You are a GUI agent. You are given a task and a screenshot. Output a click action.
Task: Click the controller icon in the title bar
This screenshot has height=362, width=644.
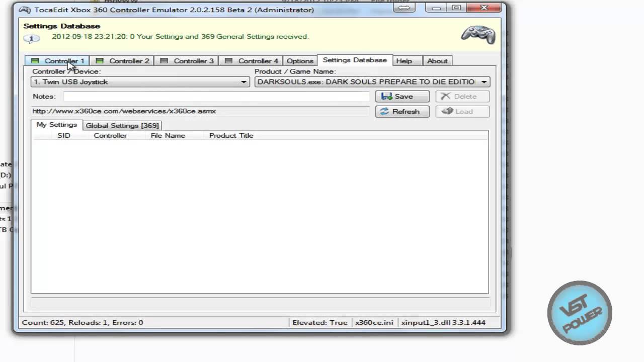(26, 10)
